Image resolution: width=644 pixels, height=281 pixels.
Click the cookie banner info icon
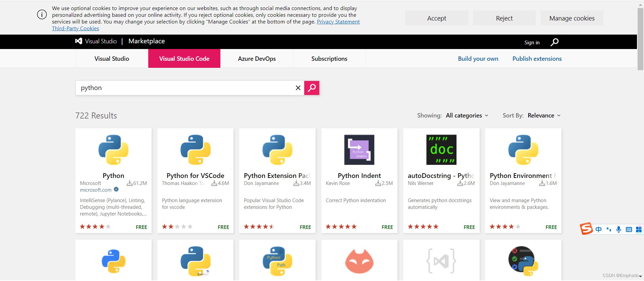coord(42,14)
